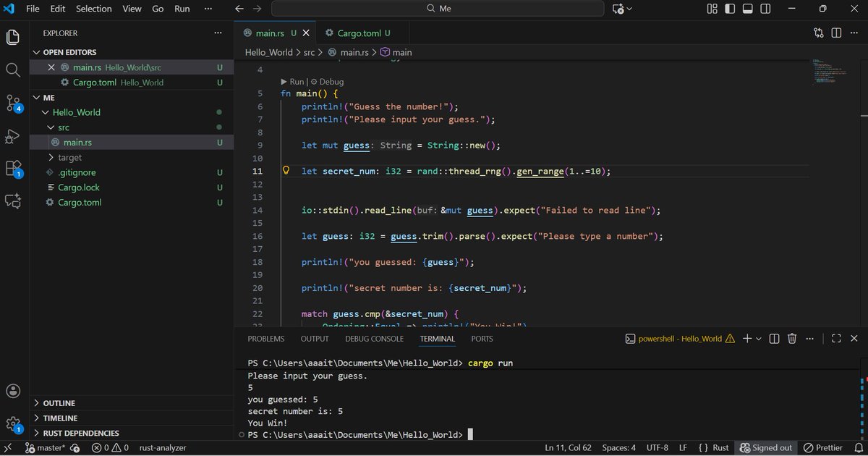This screenshot has width=868, height=456.
Task: Open the View menu
Action: 132,9
